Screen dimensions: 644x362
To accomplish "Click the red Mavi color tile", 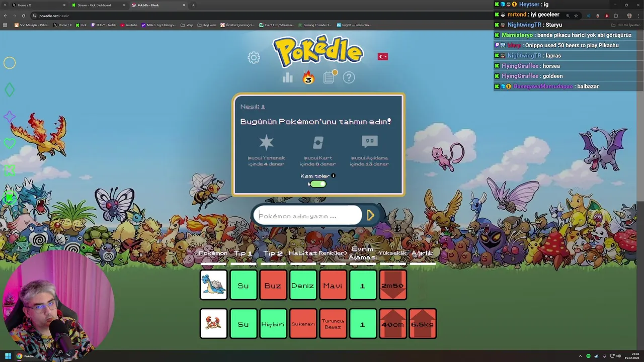I will click(x=333, y=285).
